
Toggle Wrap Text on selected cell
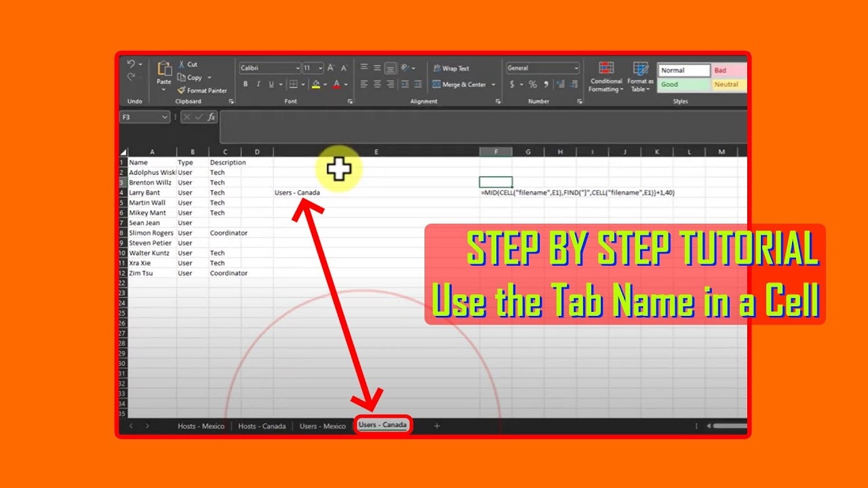pos(450,68)
